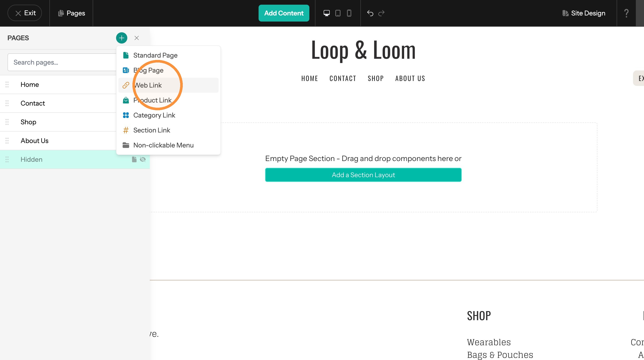This screenshot has width=644, height=360.
Task: Choose Standard Page option
Action: 168,55
